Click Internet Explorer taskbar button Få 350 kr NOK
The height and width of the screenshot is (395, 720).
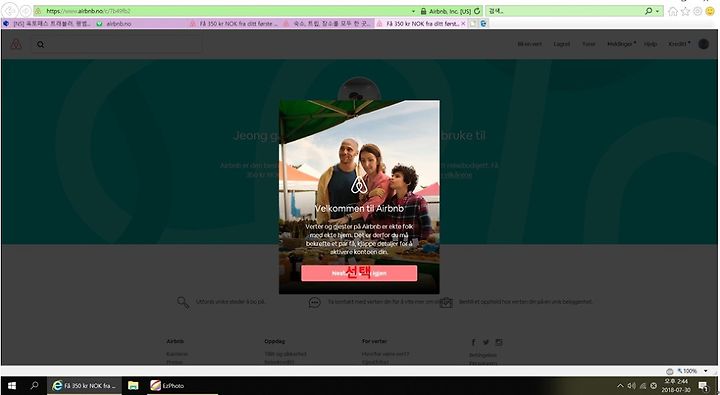click(84, 386)
